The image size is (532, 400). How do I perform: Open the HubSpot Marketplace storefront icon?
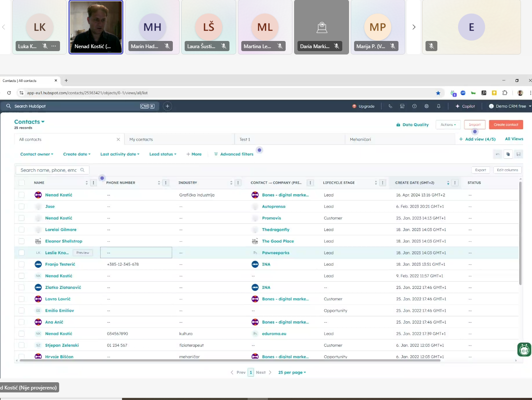(402, 106)
